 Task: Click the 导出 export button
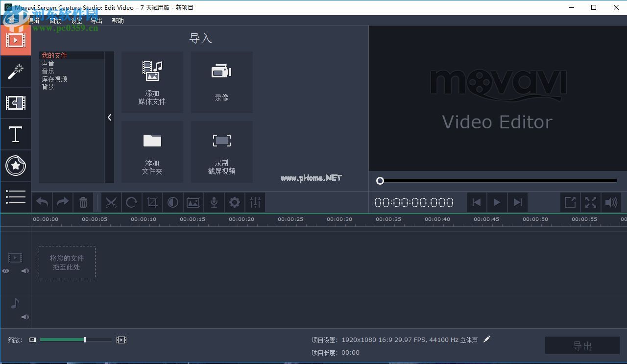tap(582, 345)
